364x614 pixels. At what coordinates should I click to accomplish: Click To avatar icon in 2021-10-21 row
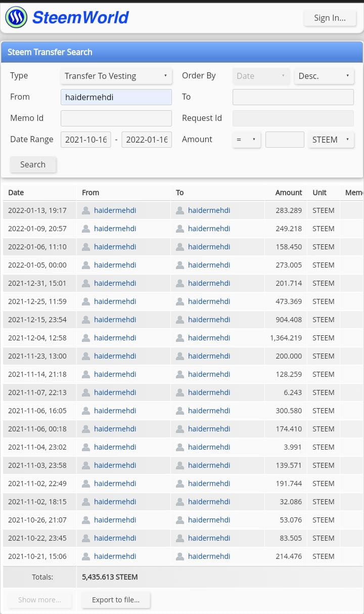tap(180, 556)
